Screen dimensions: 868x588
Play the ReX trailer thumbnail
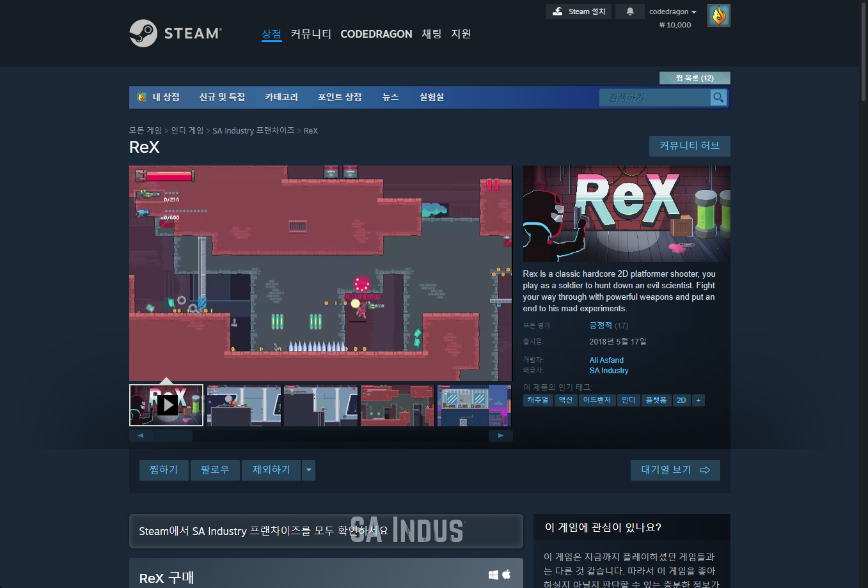(x=166, y=405)
